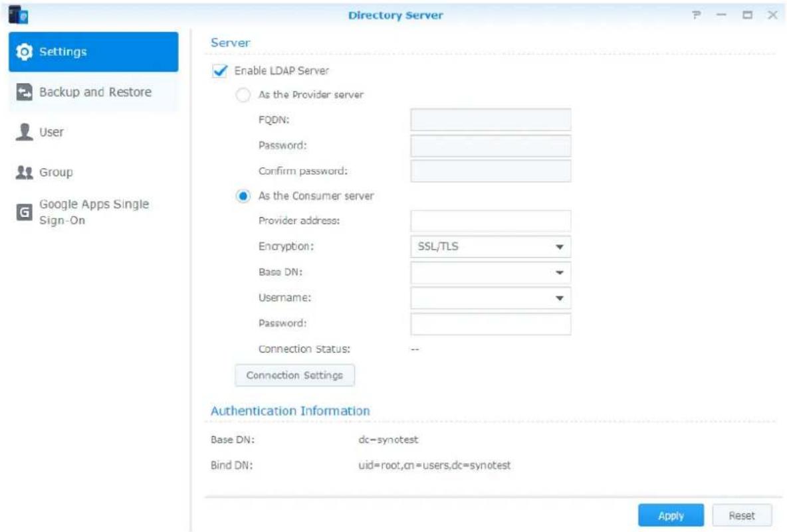The width and height of the screenshot is (787, 532).
Task: Click the Connection Status label
Action: click(x=304, y=349)
